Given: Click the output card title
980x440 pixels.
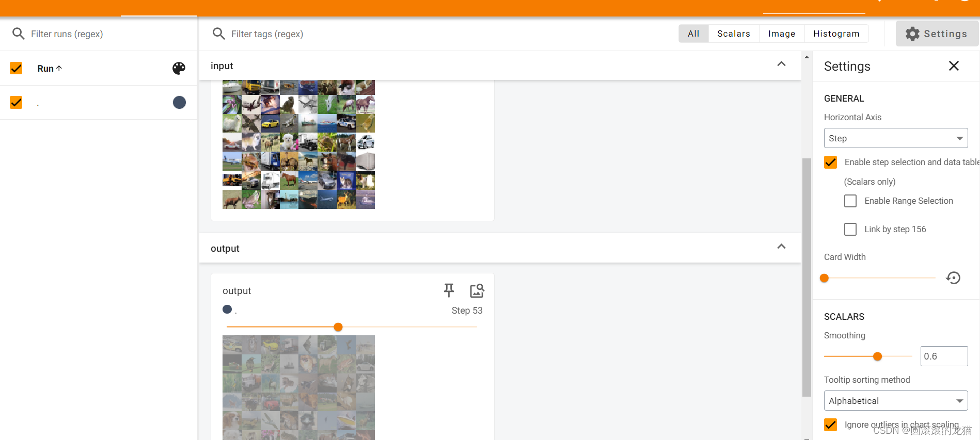Looking at the screenshot, I should click(x=236, y=290).
